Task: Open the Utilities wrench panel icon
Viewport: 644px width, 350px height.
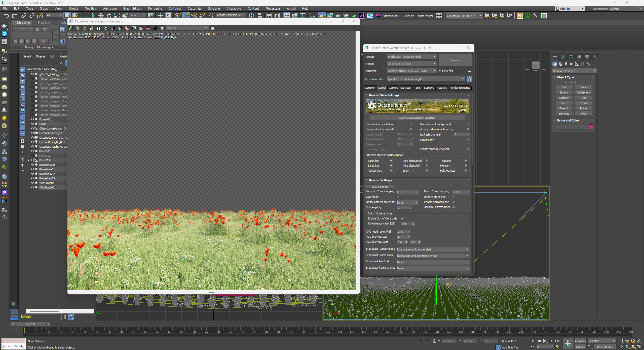Action: coord(595,57)
